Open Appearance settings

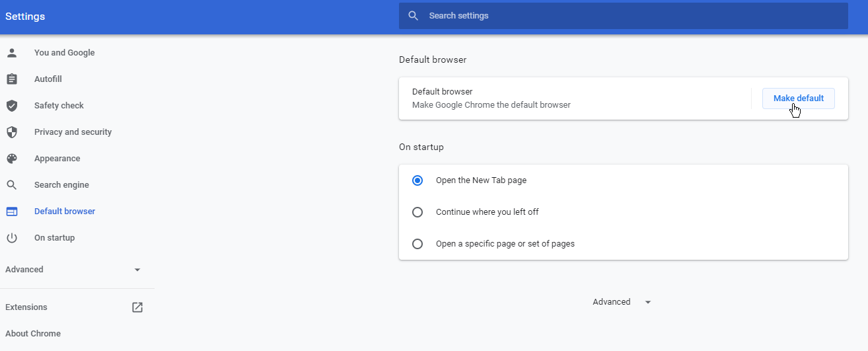(57, 159)
